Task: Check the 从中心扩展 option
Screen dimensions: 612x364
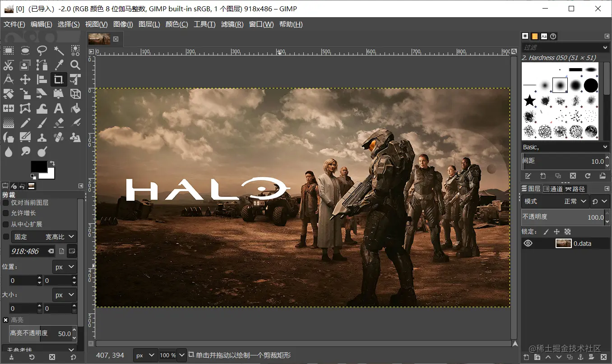Action: pos(6,224)
